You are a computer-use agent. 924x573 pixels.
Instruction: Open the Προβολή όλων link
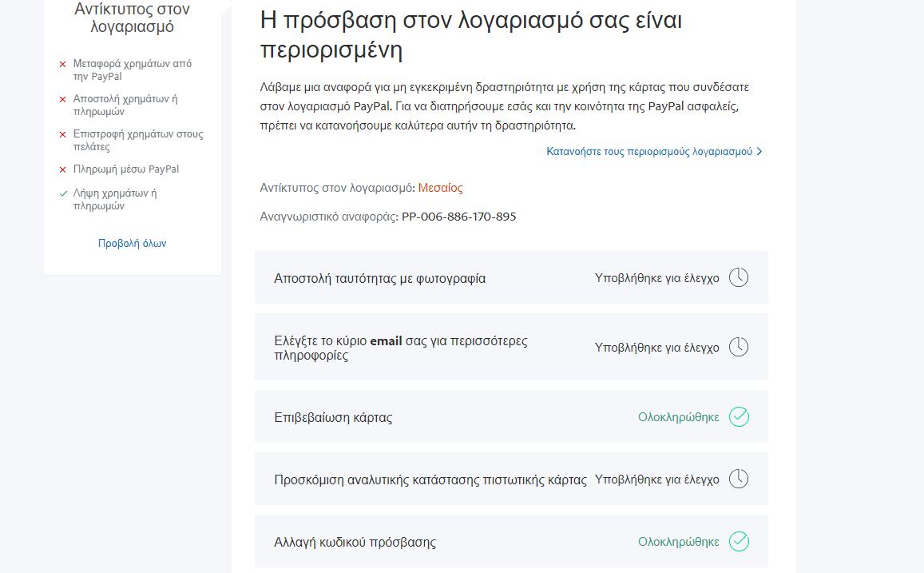click(132, 244)
